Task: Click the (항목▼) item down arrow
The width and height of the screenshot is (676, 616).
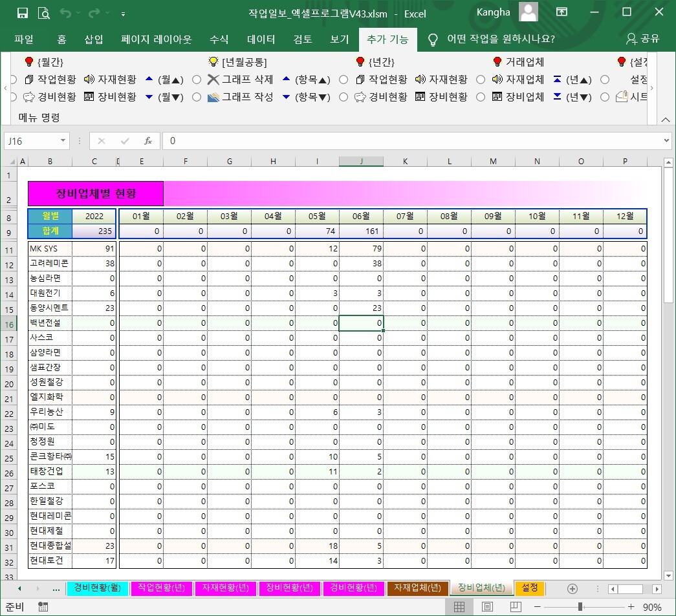Action: pos(287,97)
